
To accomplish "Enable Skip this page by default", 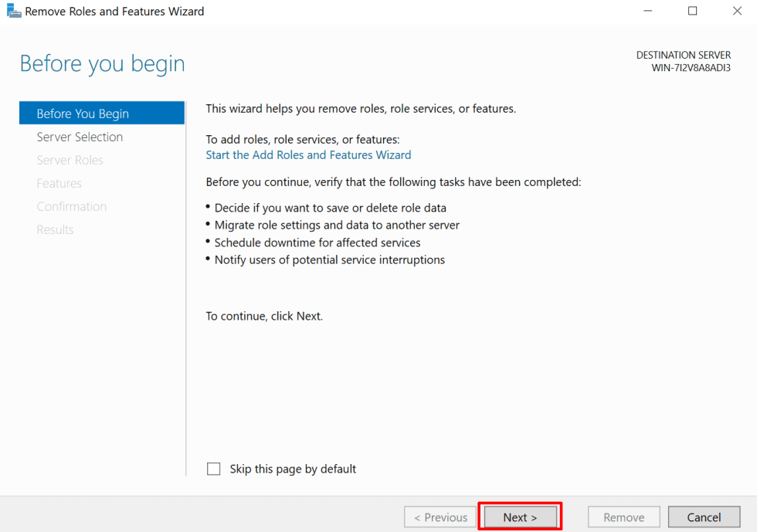I will (x=213, y=469).
